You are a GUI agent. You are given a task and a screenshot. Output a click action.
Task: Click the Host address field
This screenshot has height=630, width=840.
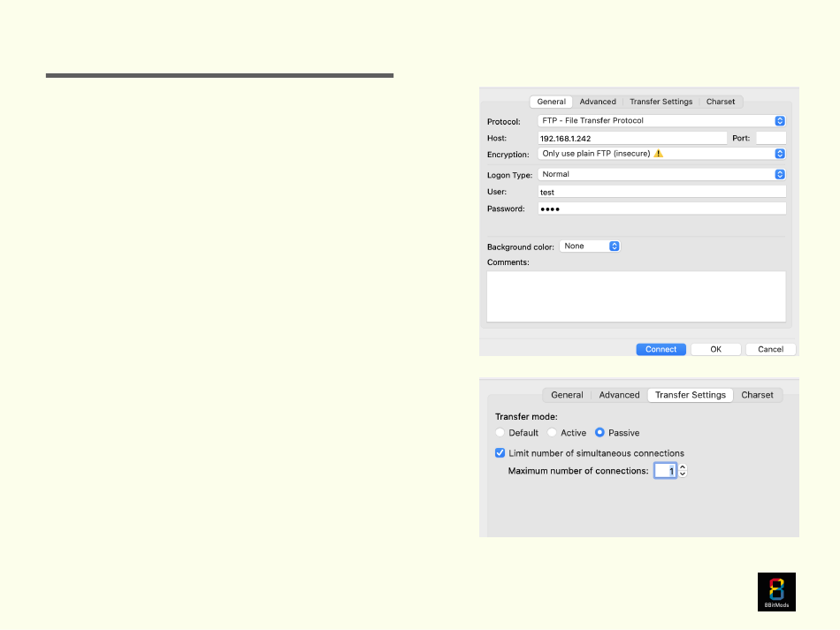632,138
